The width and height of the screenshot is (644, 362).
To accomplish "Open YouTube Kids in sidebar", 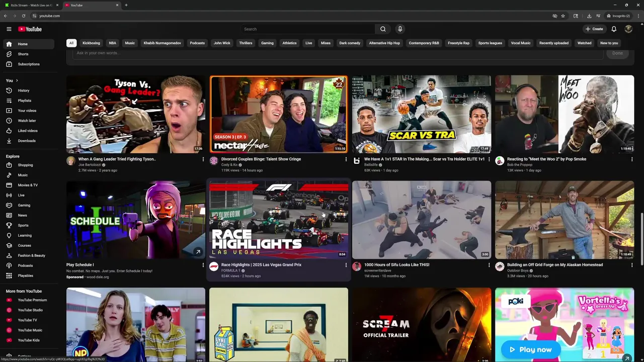I will click(28, 340).
